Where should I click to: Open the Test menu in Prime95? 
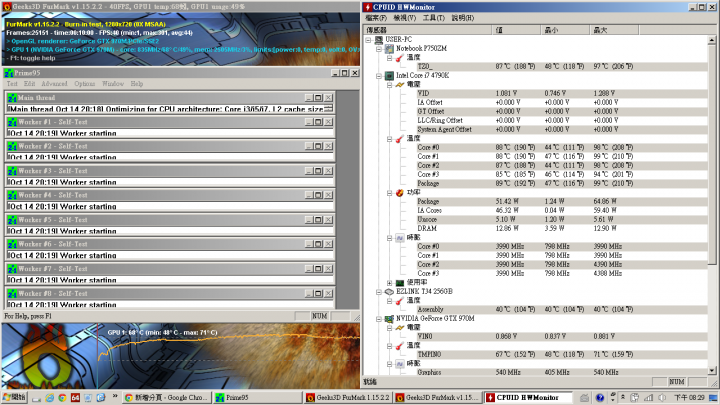(12, 84)
